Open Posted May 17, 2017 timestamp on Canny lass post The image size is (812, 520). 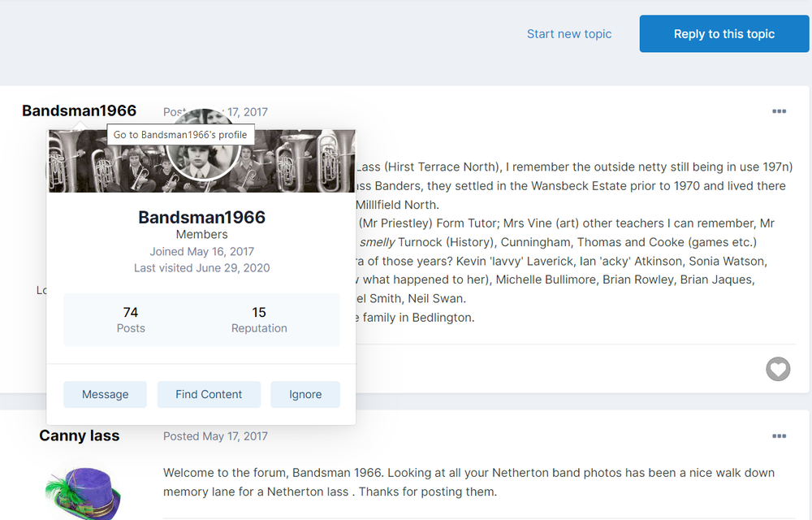215,436
